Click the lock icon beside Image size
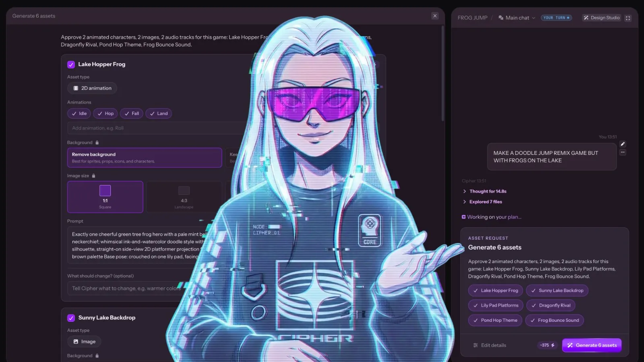This screenshot has width=644, height=362. coord(94,176)
